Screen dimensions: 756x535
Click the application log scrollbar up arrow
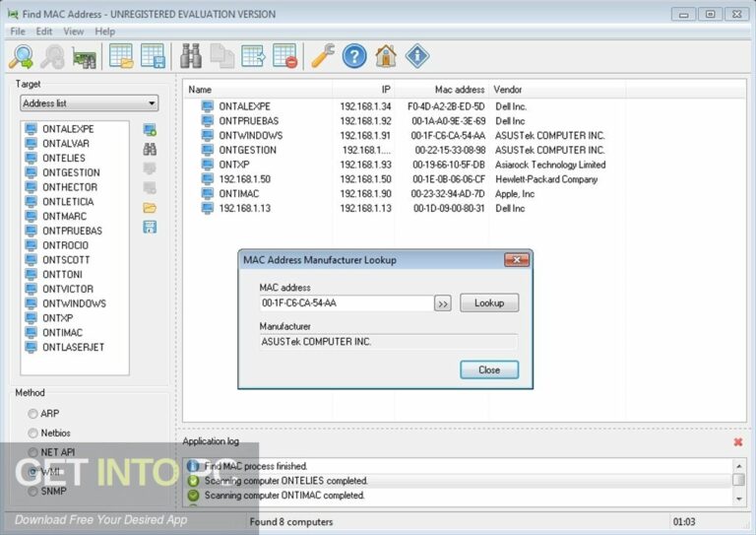point(738,466)
